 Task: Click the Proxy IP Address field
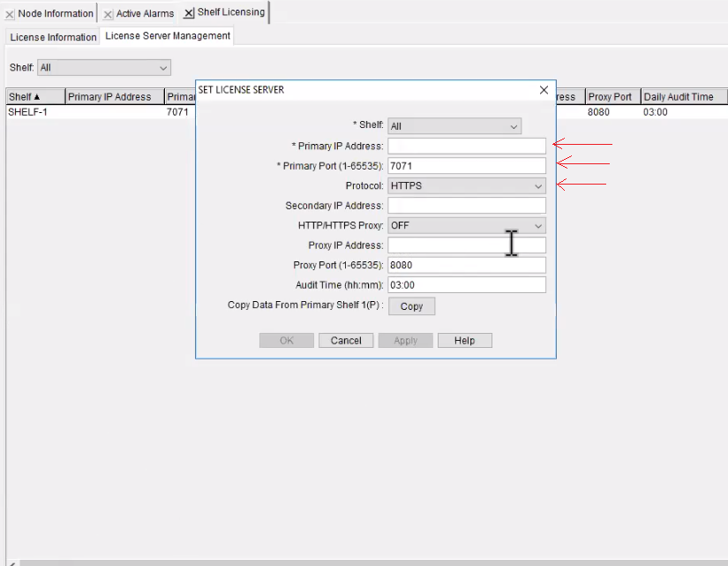click(467, 245)
